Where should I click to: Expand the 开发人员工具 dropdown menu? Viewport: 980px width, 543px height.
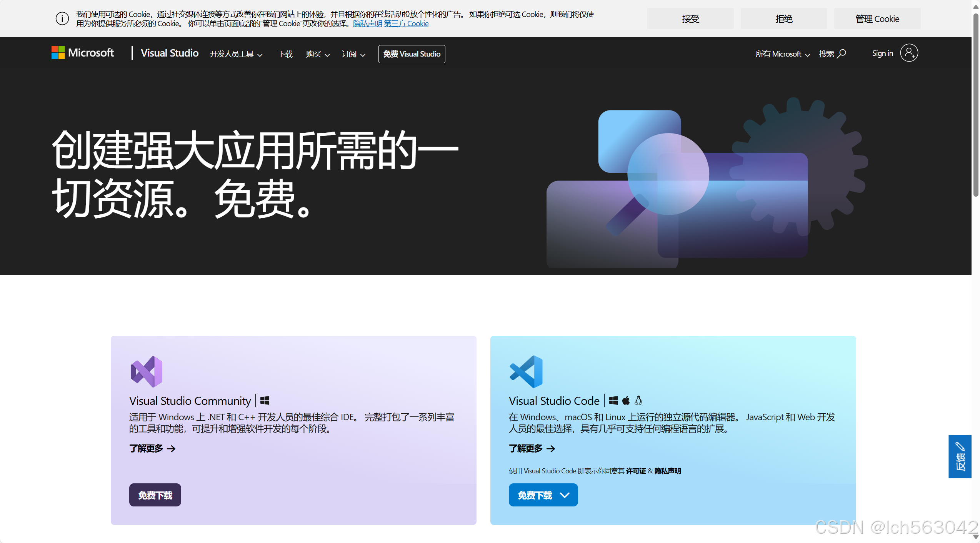tap(236, 54)
